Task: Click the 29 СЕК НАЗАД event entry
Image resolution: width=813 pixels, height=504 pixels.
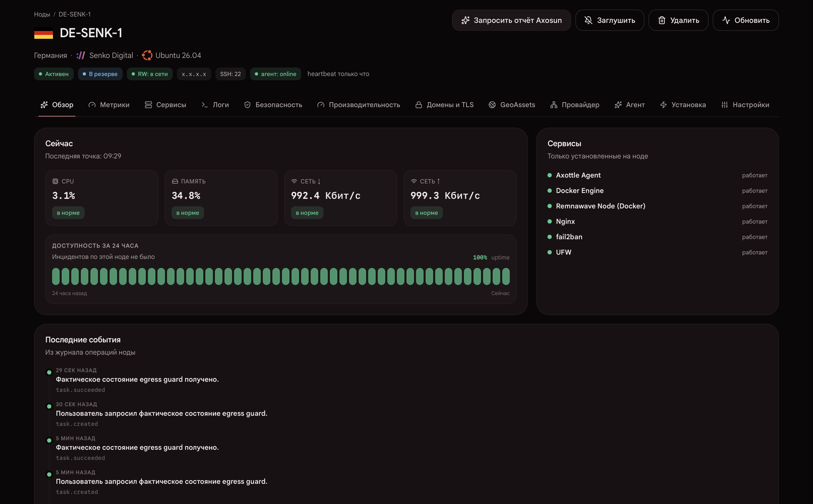Action: click(x=137, y=380)
